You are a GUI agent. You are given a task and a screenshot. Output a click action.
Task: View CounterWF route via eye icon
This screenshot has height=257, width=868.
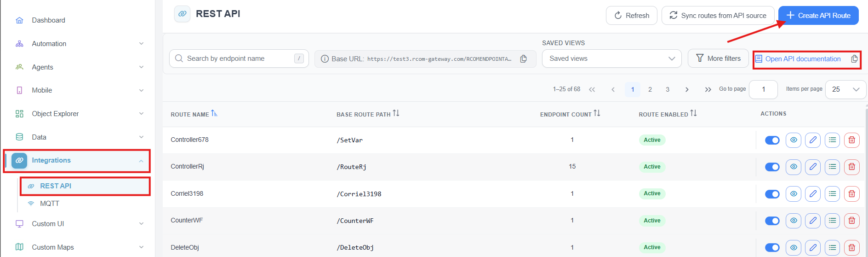coord(794,221)
